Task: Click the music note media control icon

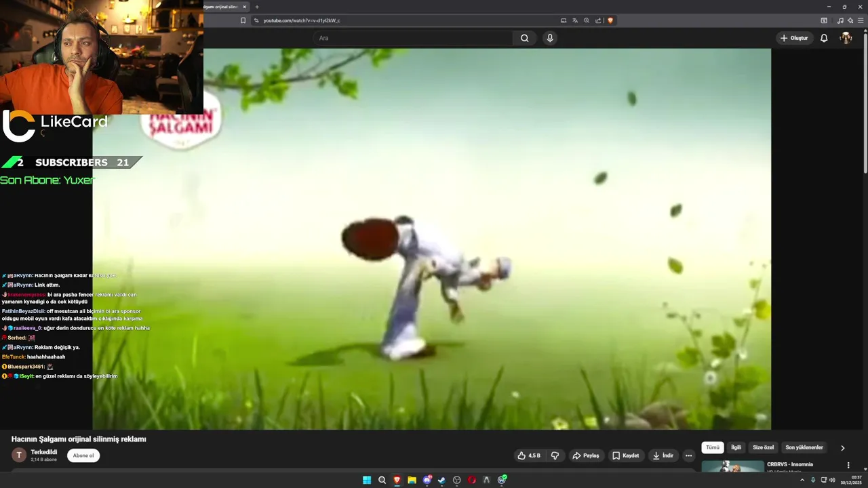Action: [x=840, y=20]
